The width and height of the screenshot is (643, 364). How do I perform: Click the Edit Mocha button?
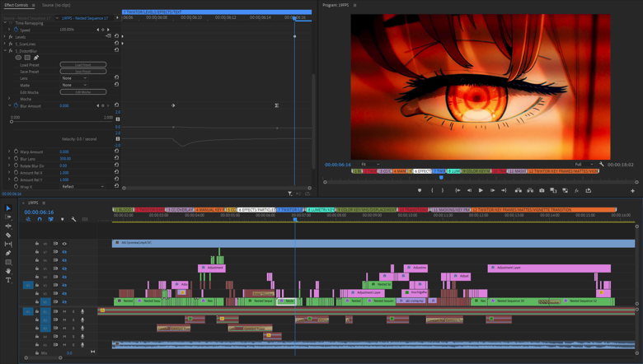(x=83, y=92)
